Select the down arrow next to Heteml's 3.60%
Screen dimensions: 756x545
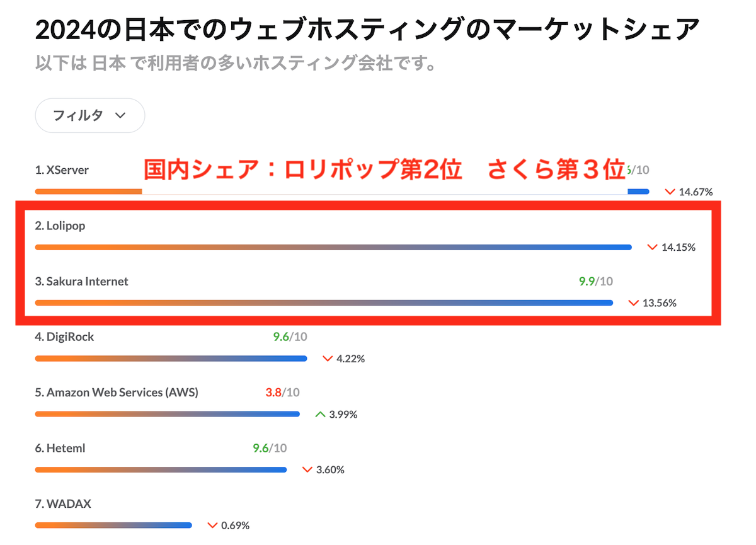pos(307,469)
